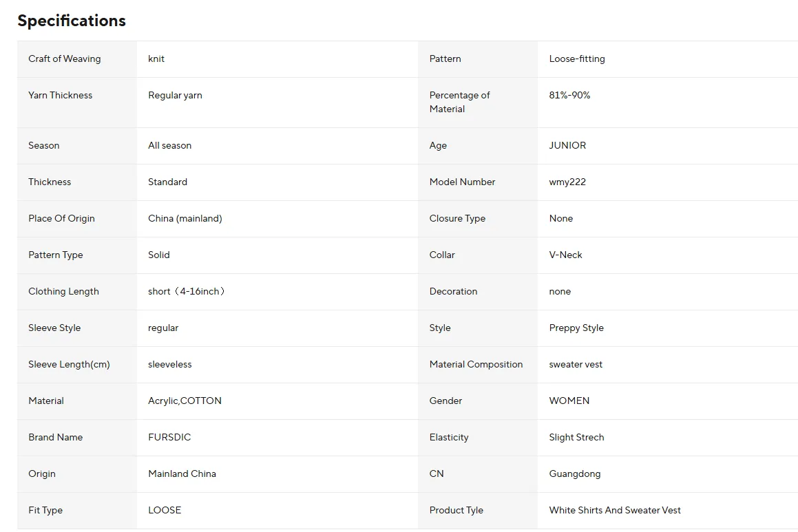Select the '81%-90%' value
Image resolution: width=798 pixels, height=532 pixels.
(x=569, y=95)
